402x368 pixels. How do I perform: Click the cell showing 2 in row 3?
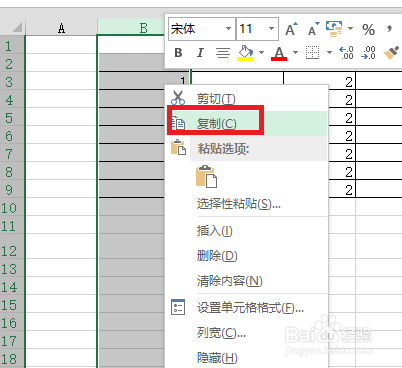(319, 80)
